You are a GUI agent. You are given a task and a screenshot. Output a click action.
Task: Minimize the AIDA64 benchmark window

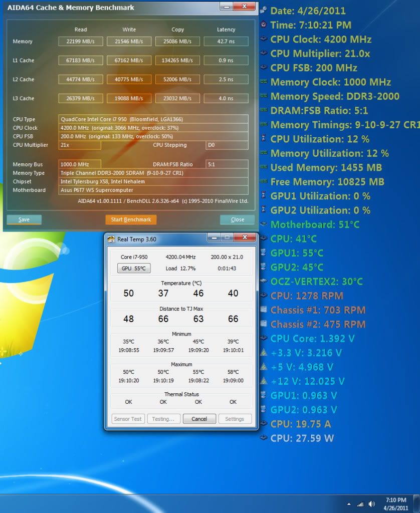point(227,7)
